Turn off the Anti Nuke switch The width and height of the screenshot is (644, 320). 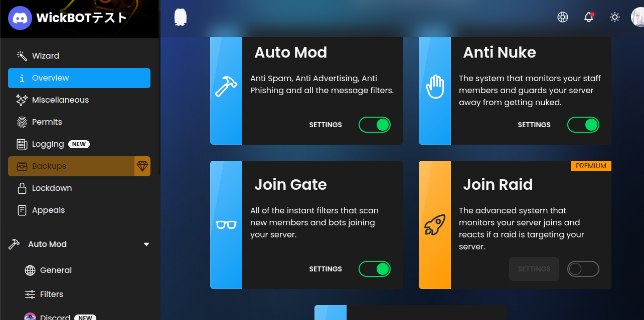[x=583, y=125]
